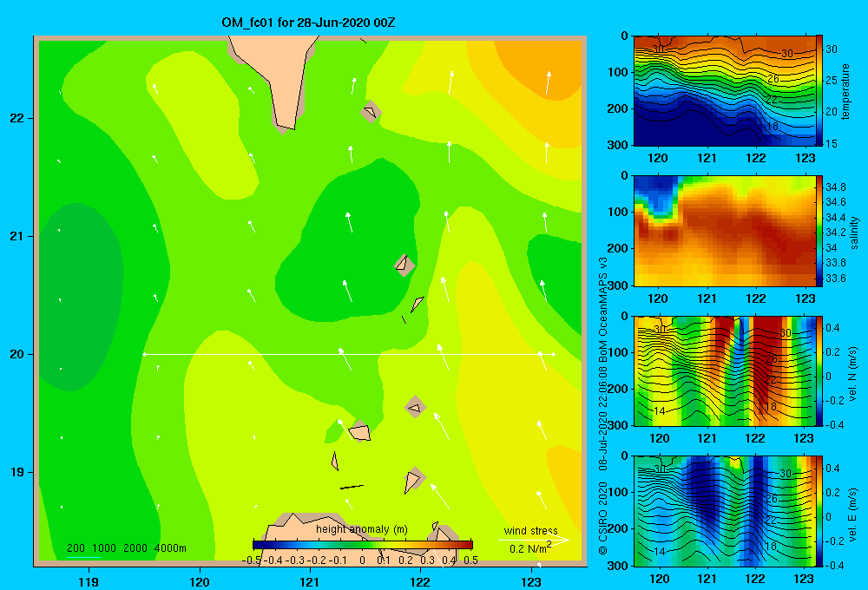Screen dimensions: 868x590
Task: Click longitude label 121 under main map
Action: (310, 581)
